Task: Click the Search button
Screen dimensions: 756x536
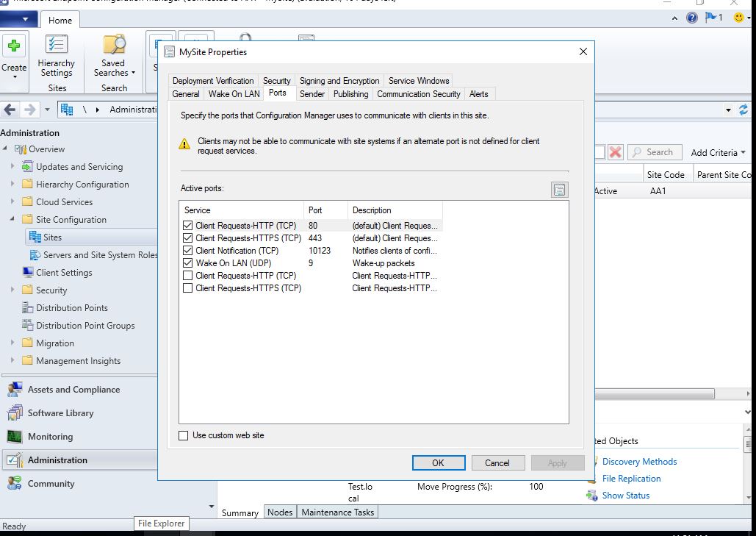Action: click(655, 152)
